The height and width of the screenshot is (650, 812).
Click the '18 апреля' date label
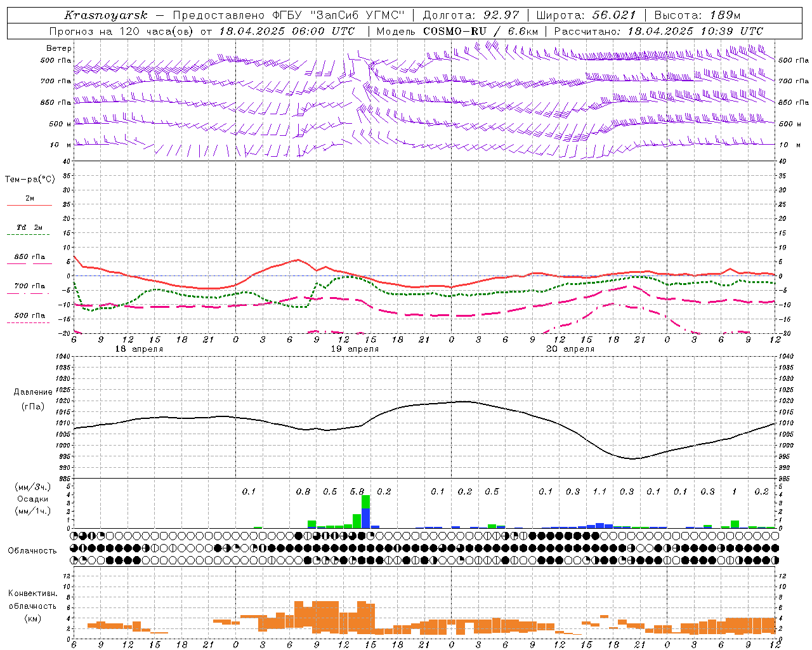click(139, 349)
